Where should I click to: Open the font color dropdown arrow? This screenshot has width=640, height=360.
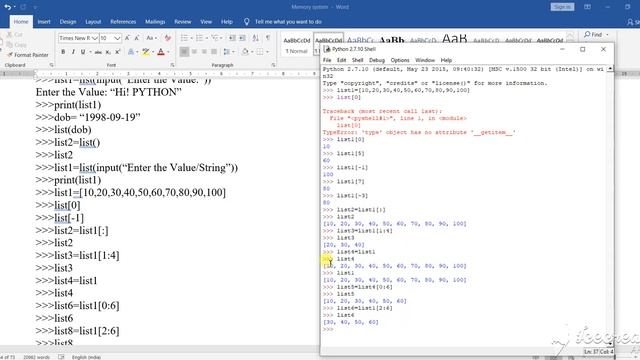pyautogui.click(x=168, y=52)
